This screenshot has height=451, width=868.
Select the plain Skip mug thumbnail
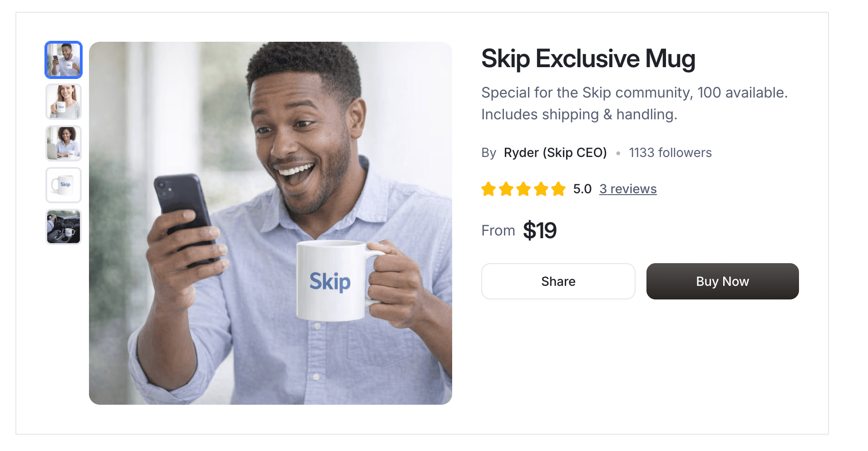pos(63,185)
